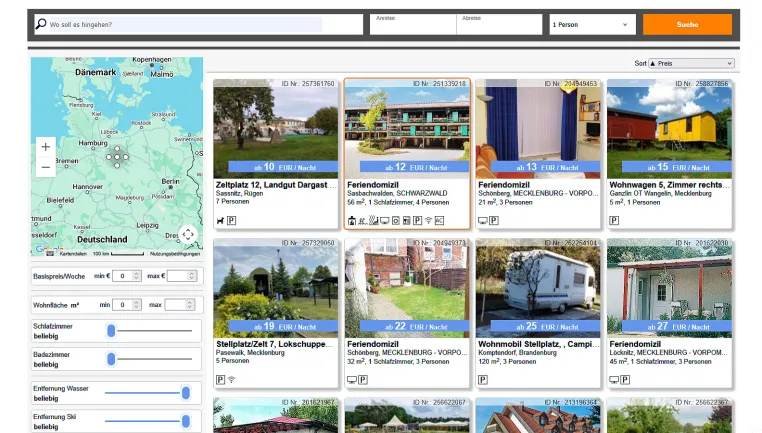
Task: Click the Basispreis/Woche max stepper
Action: pyautogui.click(x=192, y=276)
